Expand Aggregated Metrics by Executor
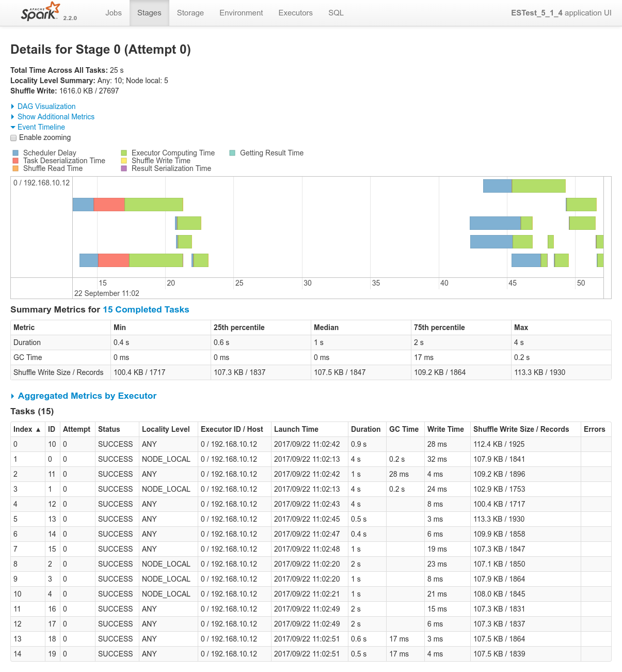Screen dimensions: 622x672 (x=87, y=396)
